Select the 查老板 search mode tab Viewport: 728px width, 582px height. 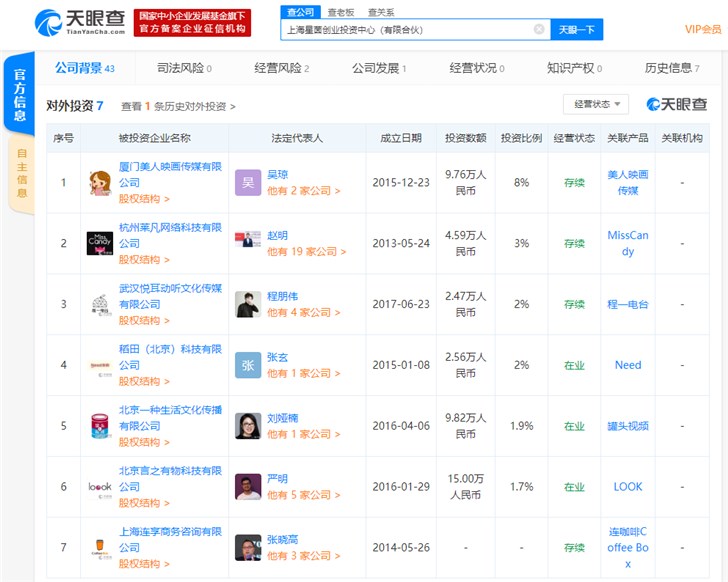click(x=341, y=12)
